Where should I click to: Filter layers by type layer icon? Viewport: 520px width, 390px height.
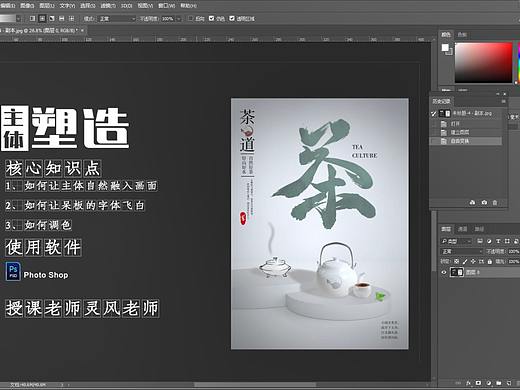(498, 241)
